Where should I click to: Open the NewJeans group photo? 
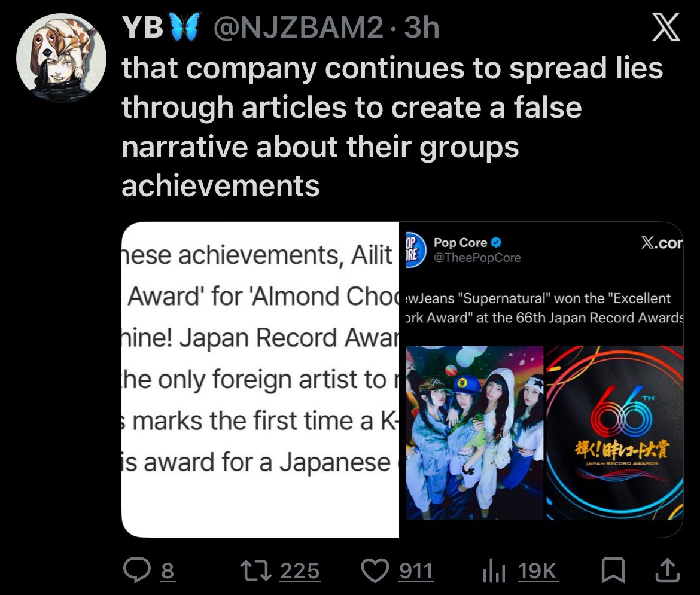tap(474, 432)
